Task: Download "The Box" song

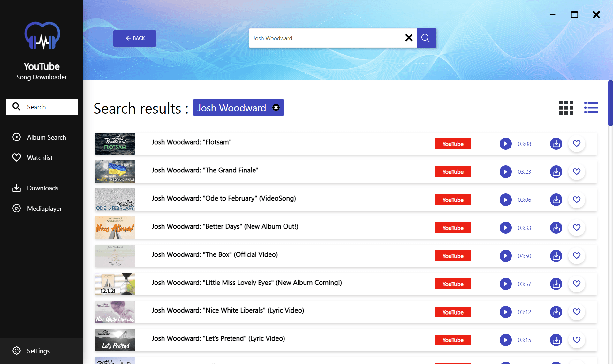Action: point(556,256)
